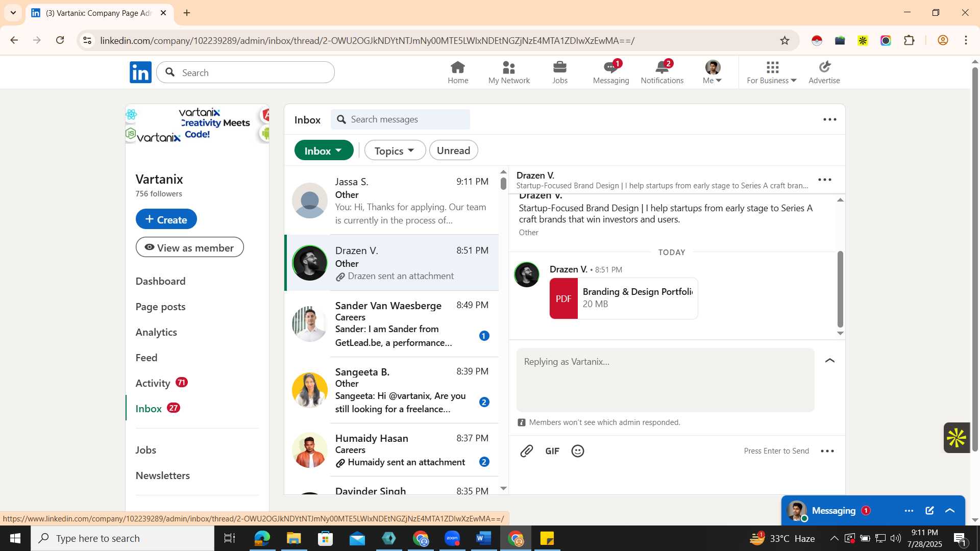The height and width of the screenshot is (551, 980).
Task: Open the GIF picker
Action: pos(552,451)
